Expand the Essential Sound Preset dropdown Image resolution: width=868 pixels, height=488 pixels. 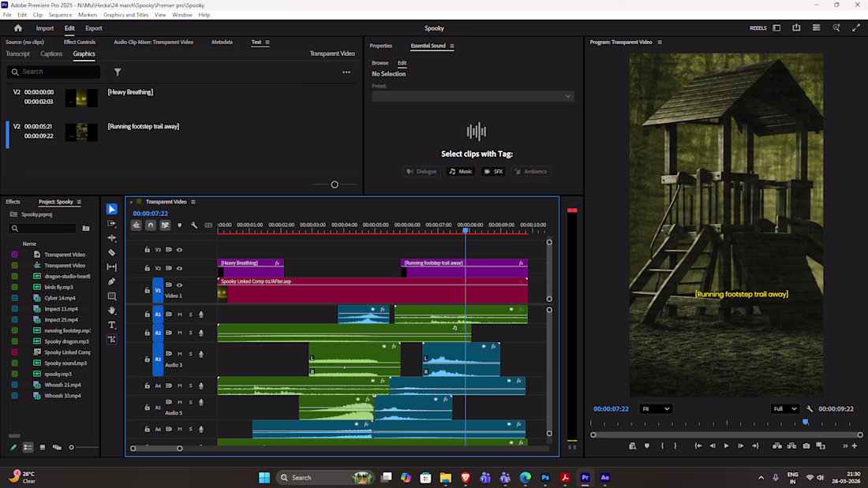473,96
